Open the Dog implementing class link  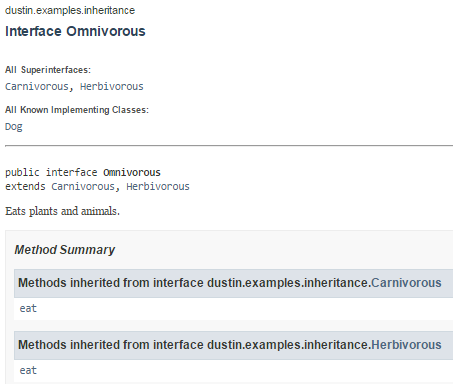coord(14,127)
